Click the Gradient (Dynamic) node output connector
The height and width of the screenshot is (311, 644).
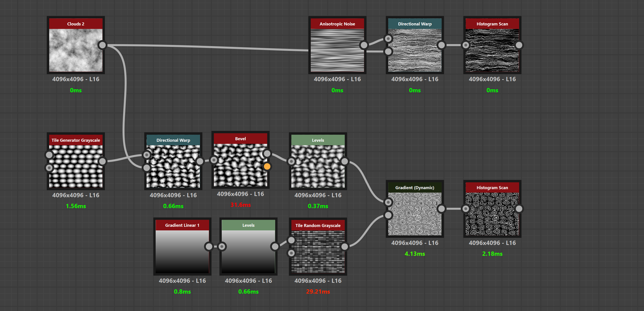(441, 209)
